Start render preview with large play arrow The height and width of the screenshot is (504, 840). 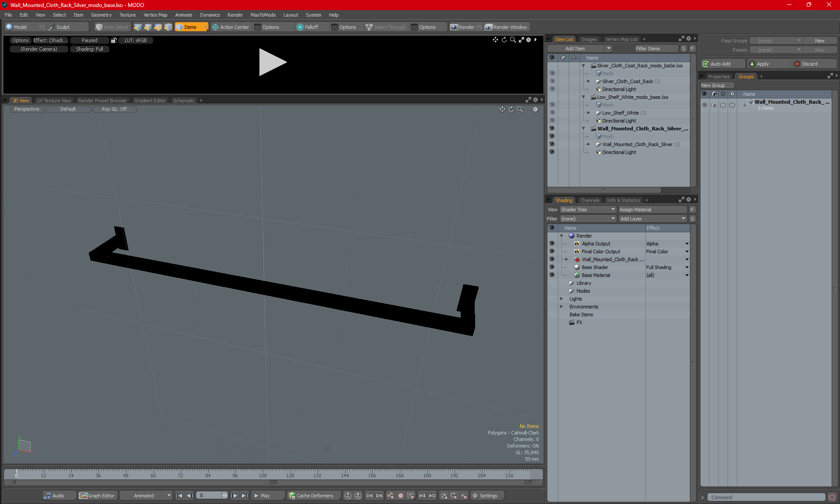273,62
